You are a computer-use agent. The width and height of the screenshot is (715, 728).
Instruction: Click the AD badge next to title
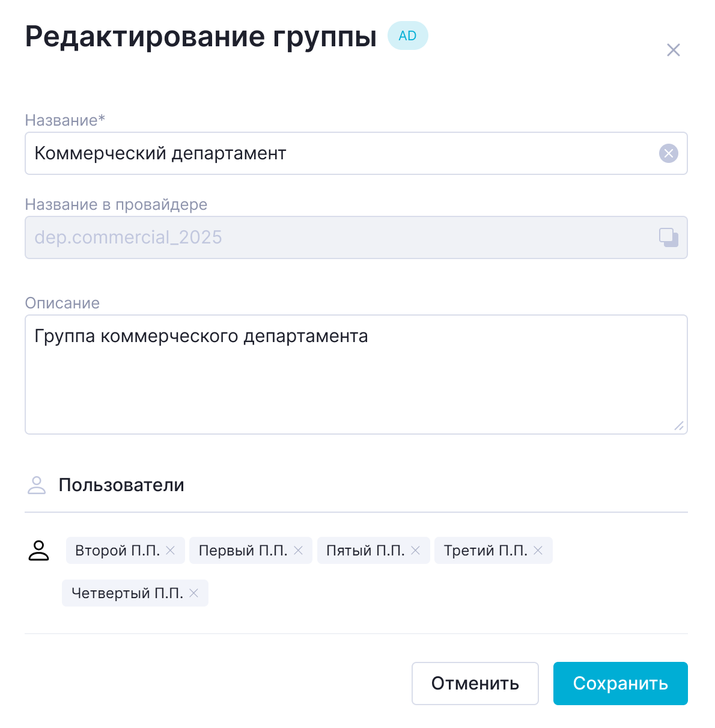(407, 36)
